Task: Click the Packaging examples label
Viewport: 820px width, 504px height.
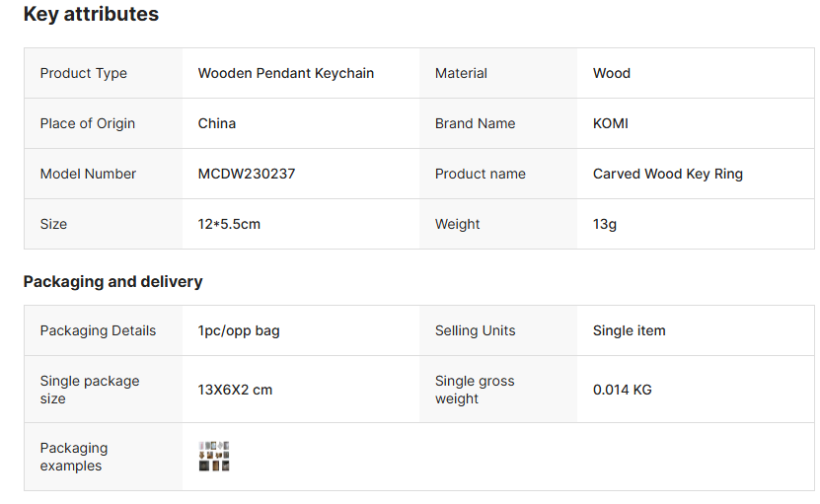Action: click(73, 457)
